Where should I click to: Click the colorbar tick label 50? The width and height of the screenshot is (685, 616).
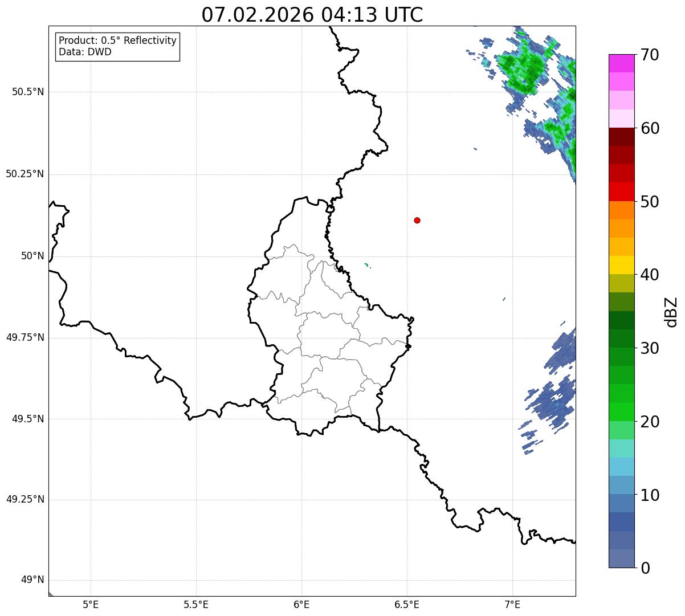pos(649,202)
